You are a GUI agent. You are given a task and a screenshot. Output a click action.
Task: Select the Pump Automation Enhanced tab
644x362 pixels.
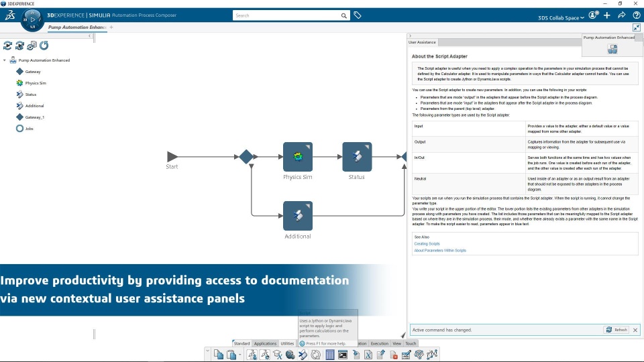[x=77, y=27]
